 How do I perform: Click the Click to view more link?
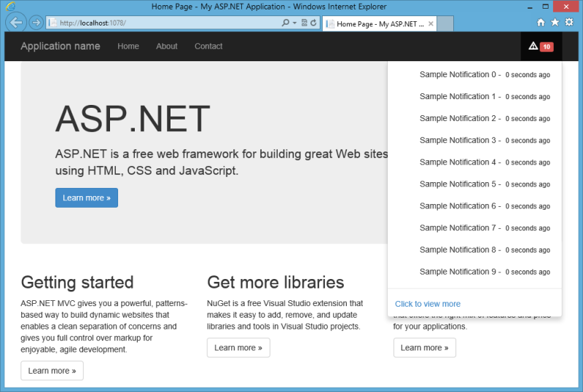[x=428, y=304]
